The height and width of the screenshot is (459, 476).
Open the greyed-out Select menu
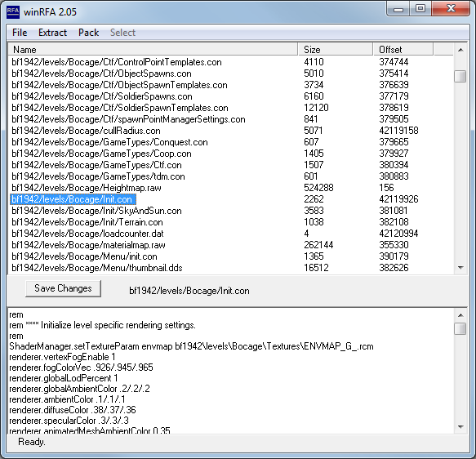click(122, 33)
